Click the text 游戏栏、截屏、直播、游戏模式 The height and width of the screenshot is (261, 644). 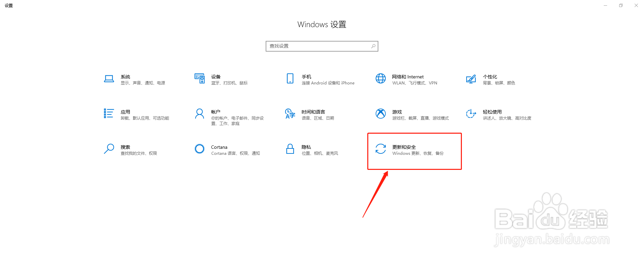tap(421, 118)
